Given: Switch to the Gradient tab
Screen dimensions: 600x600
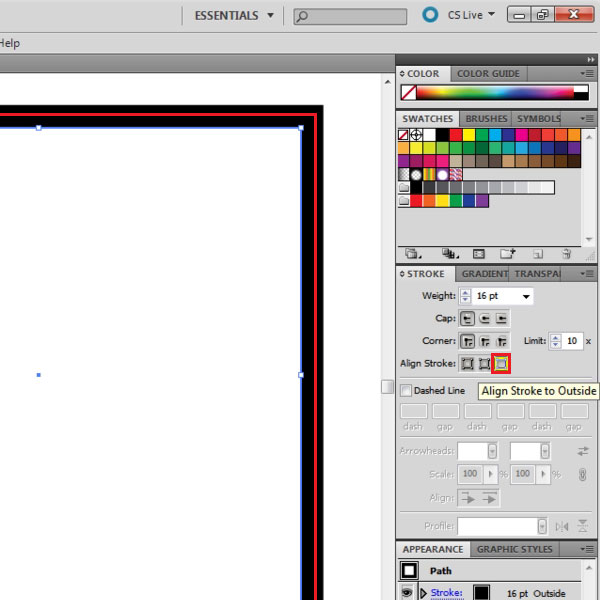Looking at the screenshot, I should [484, 274].
